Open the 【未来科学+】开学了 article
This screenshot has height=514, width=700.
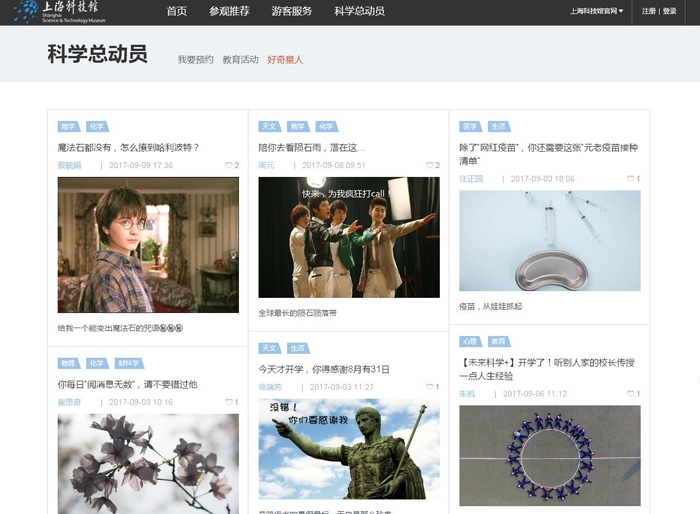[x=547, y=369]
